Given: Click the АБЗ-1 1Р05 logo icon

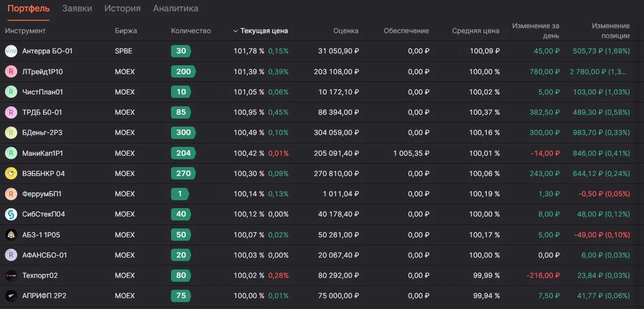Looking at the screenshot, I should pyautogui.click(x=11, y=235).
